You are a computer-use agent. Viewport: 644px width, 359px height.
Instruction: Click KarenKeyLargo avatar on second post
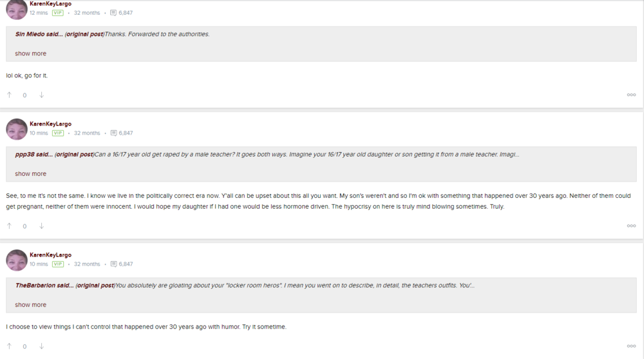click(17, 129)
